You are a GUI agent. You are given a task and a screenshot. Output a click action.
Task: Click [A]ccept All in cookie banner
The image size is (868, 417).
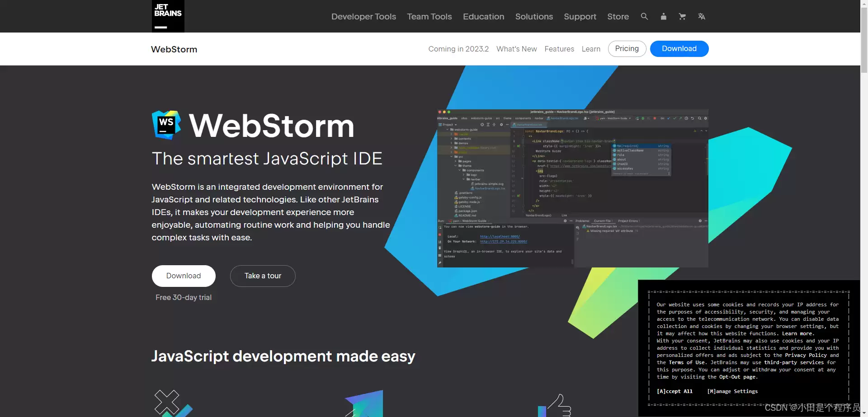[x=675, y=391]
